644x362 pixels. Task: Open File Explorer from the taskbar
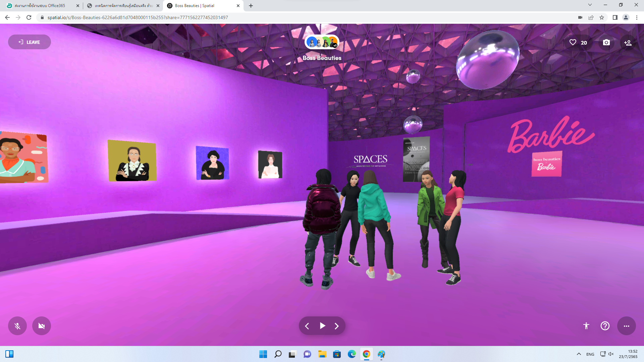tap(322, 354)
